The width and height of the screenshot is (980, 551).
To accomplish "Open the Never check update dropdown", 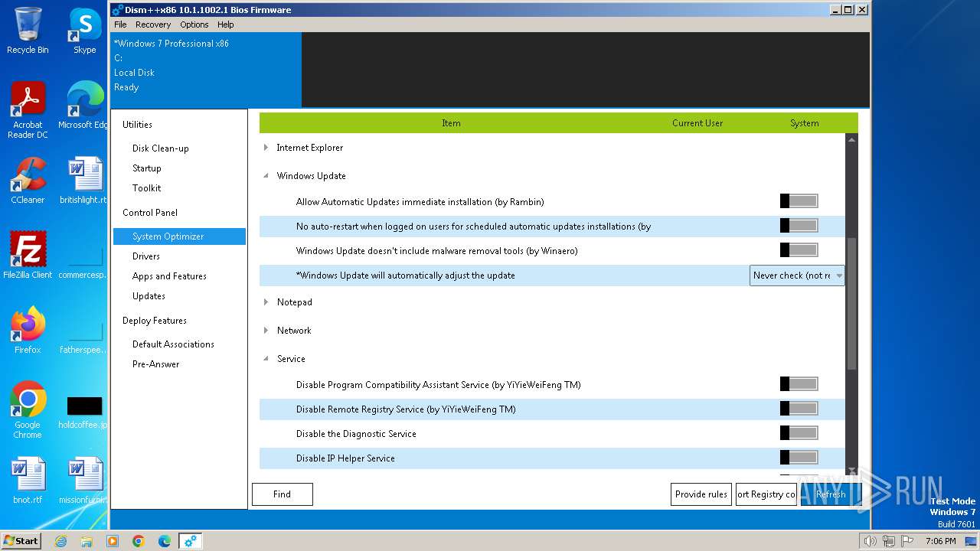I will point(797,275).
